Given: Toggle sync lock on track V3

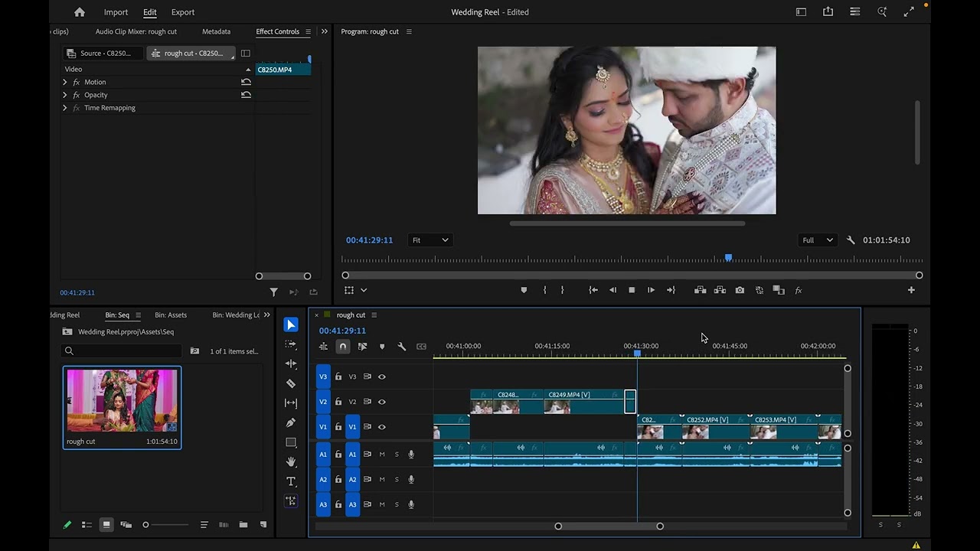Looking at the screenshot, I should [367, 377].
